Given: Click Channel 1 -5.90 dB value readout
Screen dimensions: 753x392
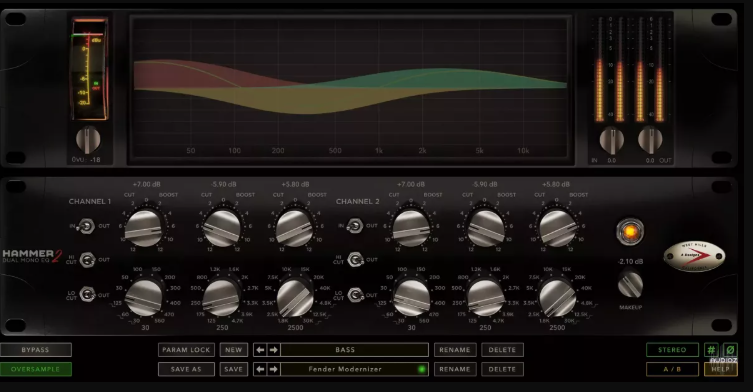Looking at the screenshot, I should [223, 184].
